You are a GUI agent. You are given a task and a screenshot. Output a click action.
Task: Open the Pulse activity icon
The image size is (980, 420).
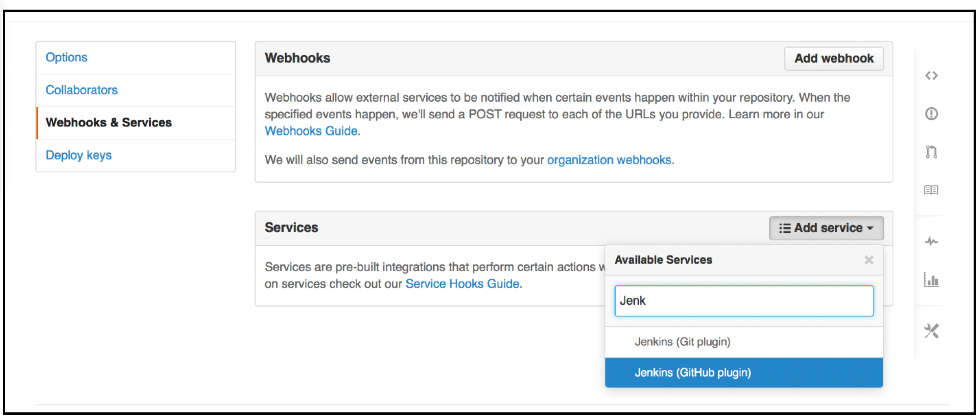click(931, 241)
